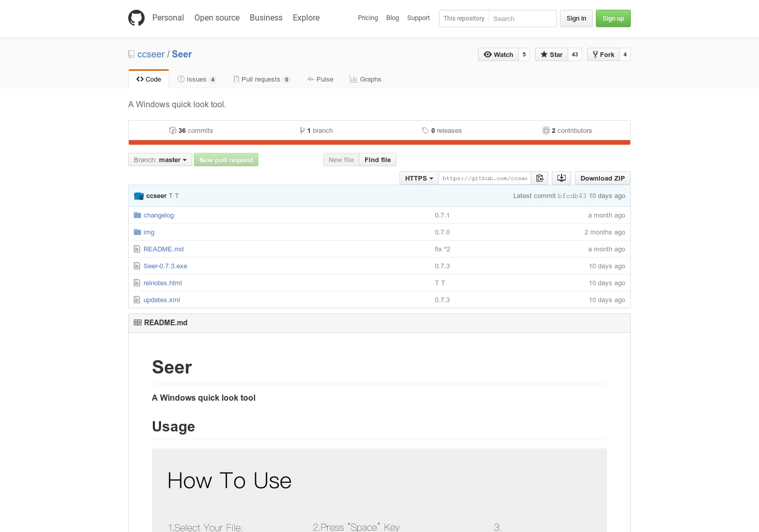
Task: Open latest commit bfcdb43 hash
Action: click(x=572, y=196)
